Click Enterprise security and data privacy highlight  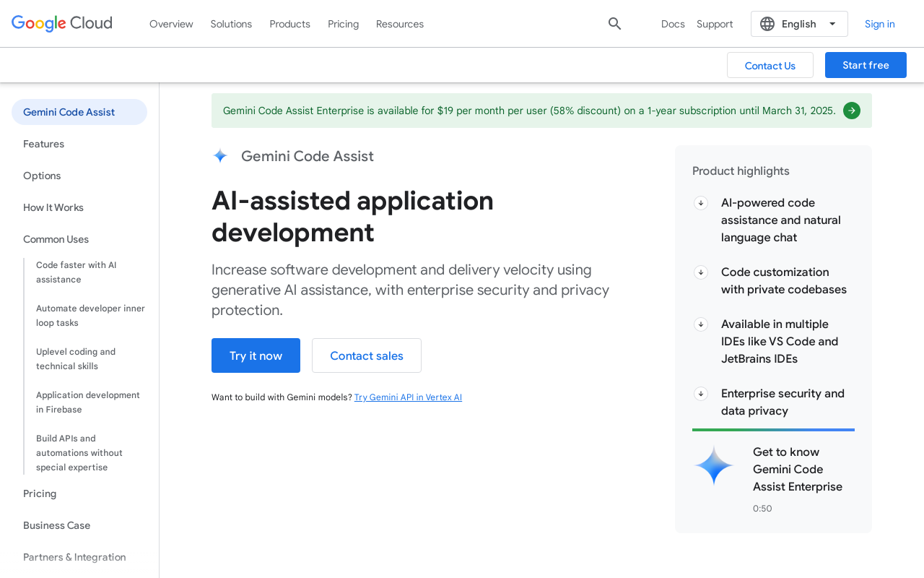pos(783,402)
